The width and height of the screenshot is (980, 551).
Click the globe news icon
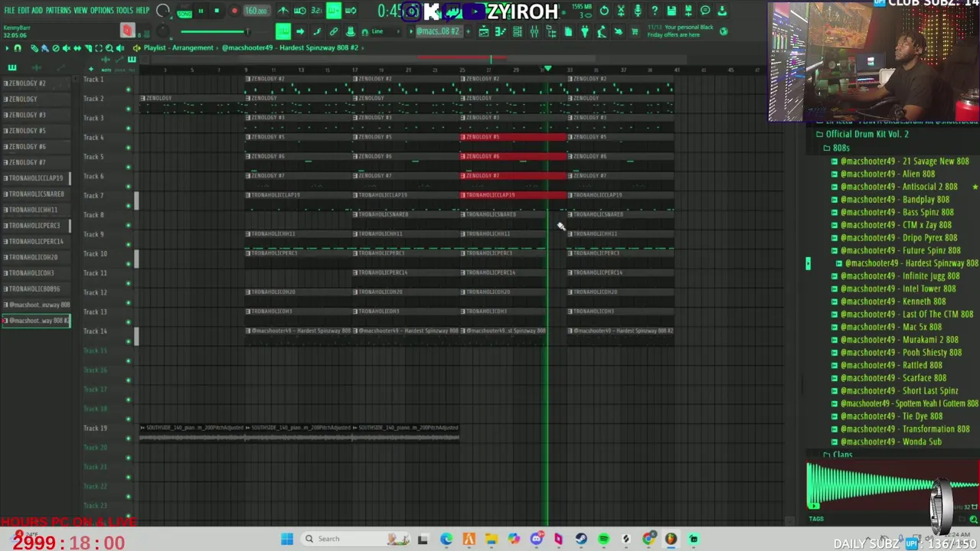(724, 31)
